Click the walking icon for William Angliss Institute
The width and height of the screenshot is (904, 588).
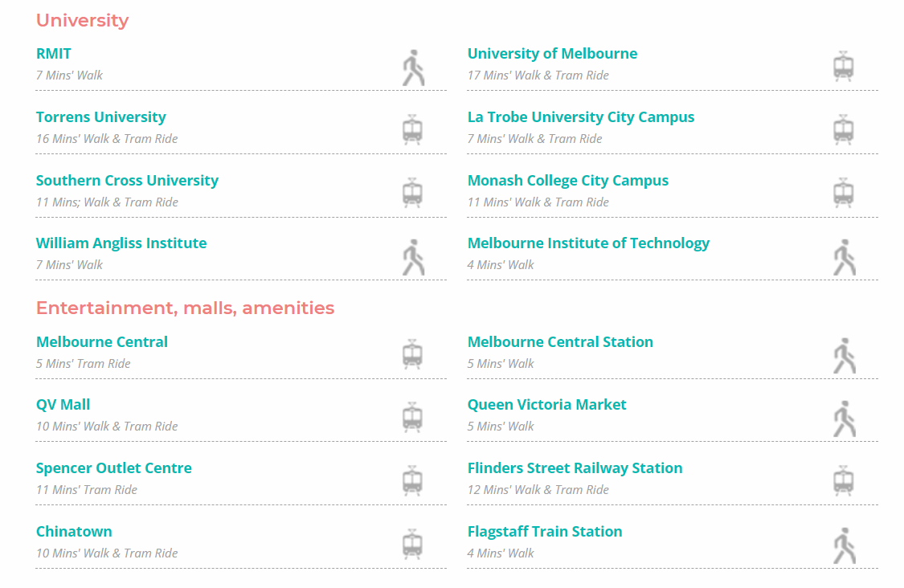413,257
